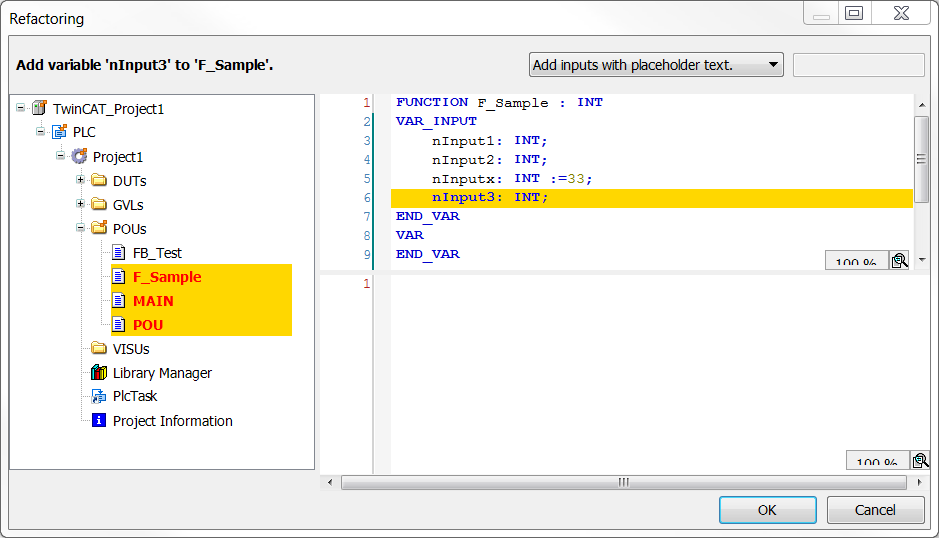Close the Refactoring dialog
The image size is (939, 538).
click(x=901, y=13)
